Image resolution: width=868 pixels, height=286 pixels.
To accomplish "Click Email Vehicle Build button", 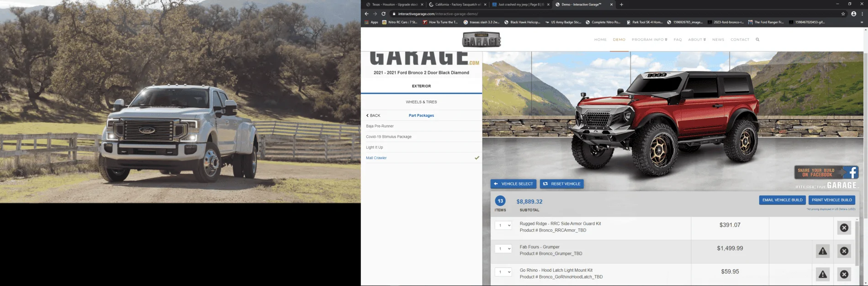I will pos(782,200).
